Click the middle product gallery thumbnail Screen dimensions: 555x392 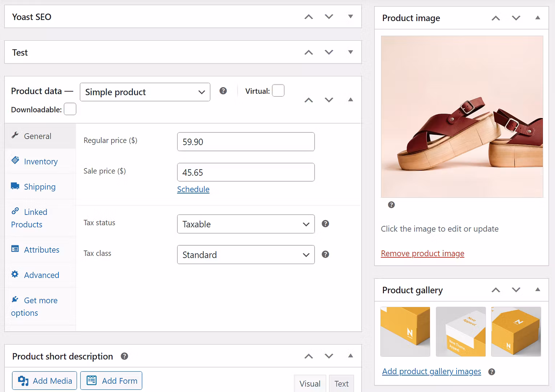click(461, 331)
